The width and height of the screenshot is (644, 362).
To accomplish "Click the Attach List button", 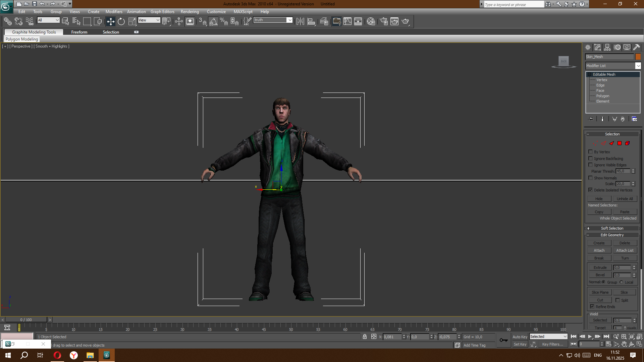I will 625,250.
